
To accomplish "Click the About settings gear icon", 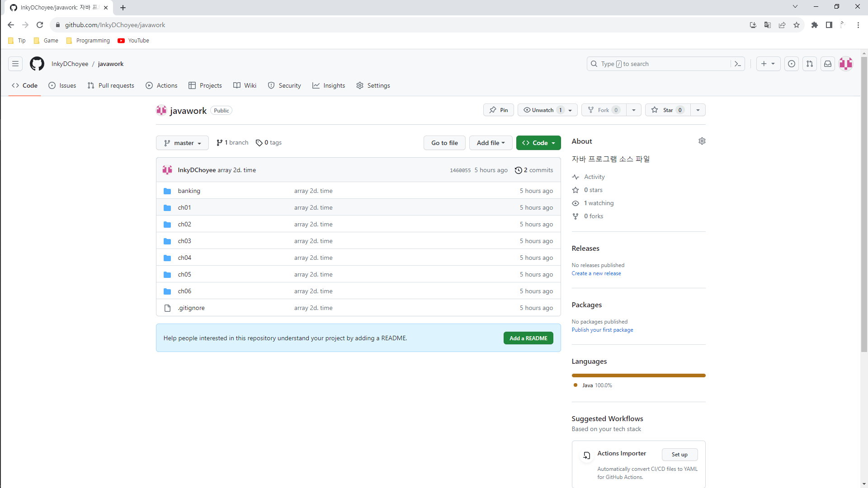I will tap(702, 141).
